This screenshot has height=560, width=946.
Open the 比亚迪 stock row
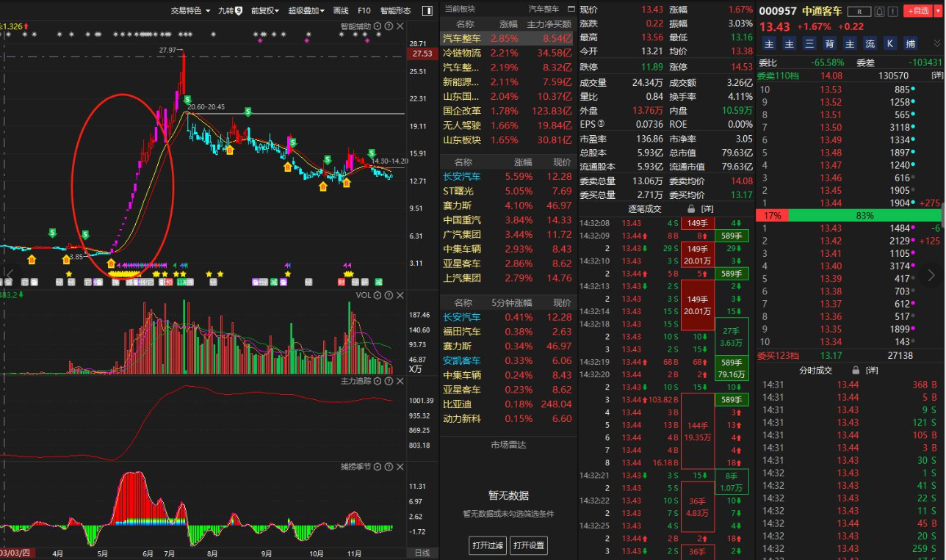point(508,404)
